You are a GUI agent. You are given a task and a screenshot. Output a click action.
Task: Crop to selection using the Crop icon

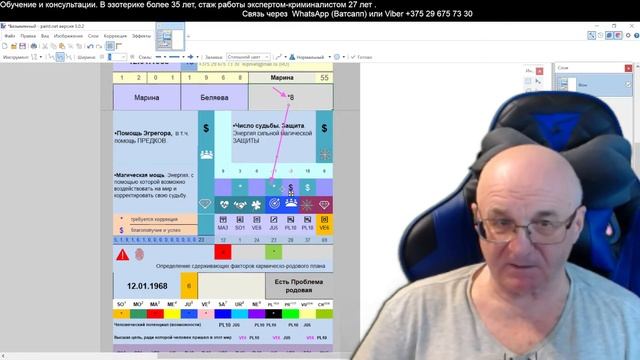tap(71, 46)
